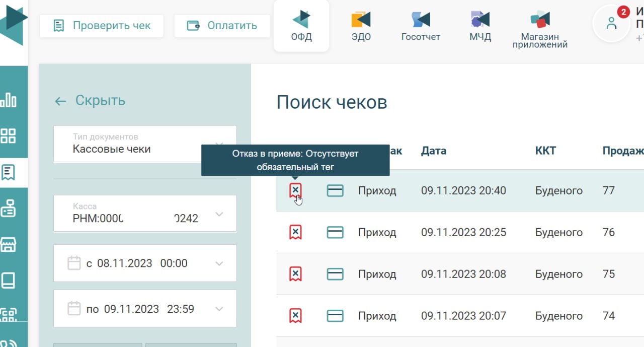Viewport: 644px width, 347px height.
Task: Expand the Касса dropdown
Action: (219, 214)
